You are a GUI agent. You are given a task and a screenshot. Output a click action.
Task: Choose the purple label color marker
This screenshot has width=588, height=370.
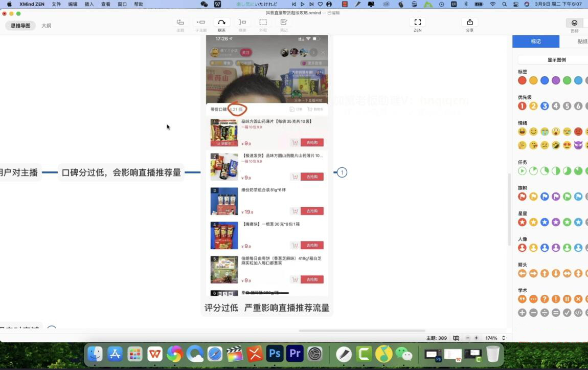pos(556,80)
